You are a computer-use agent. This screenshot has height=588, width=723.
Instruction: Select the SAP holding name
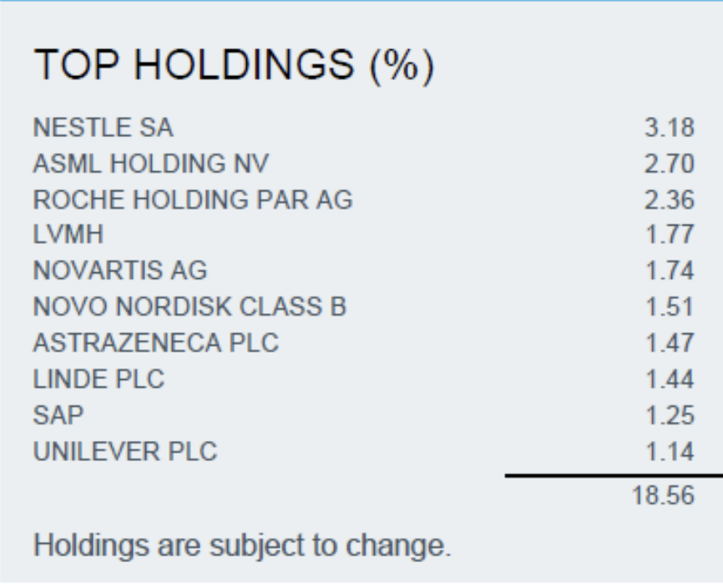58,415
